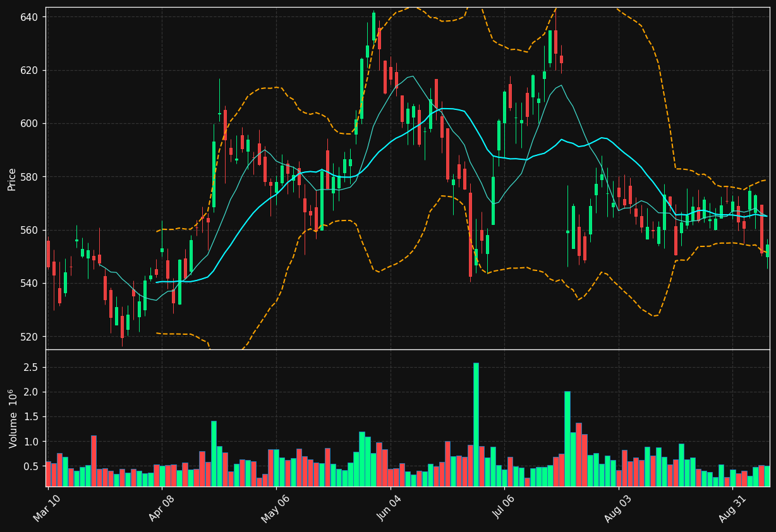
Task: Select the 0.5 volume tick label
Action: [32, 466]
